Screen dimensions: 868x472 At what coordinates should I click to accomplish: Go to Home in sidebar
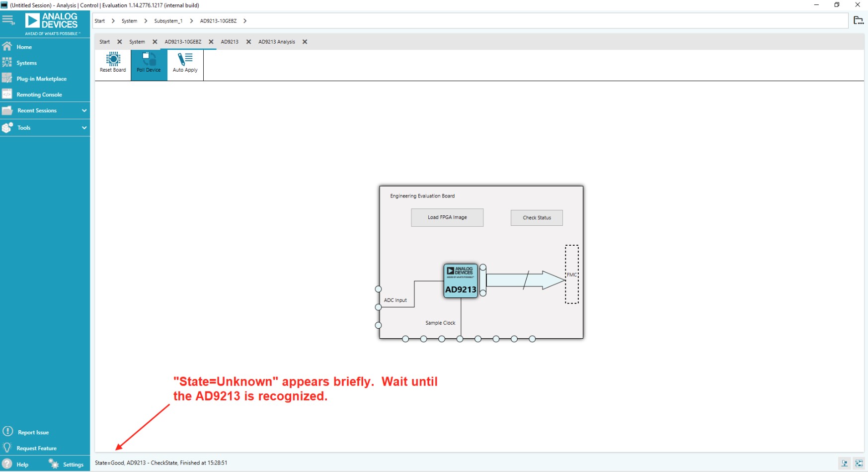24,47
